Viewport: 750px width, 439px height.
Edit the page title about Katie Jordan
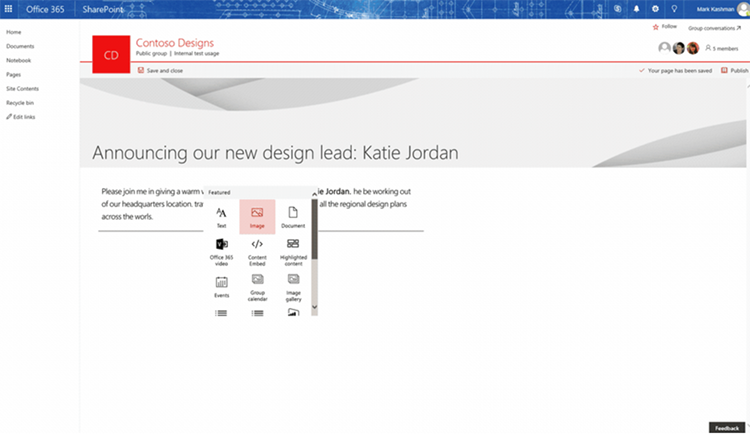tap(275, 153)
